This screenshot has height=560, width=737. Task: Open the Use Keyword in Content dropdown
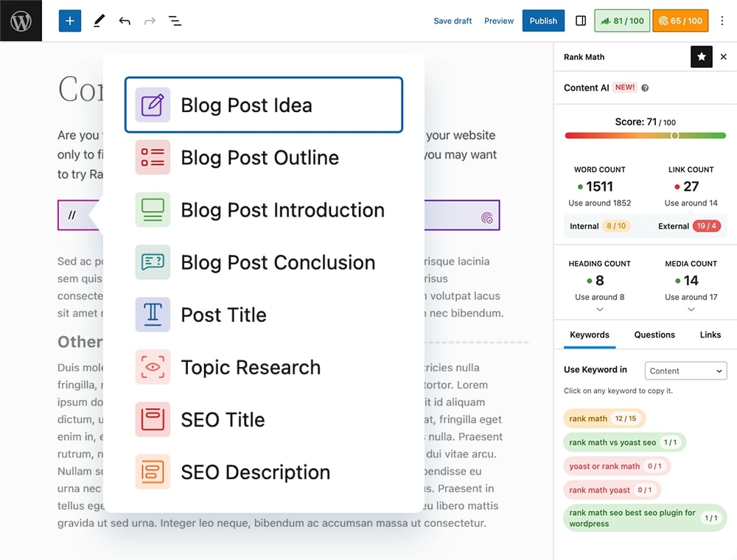(685, 371)
